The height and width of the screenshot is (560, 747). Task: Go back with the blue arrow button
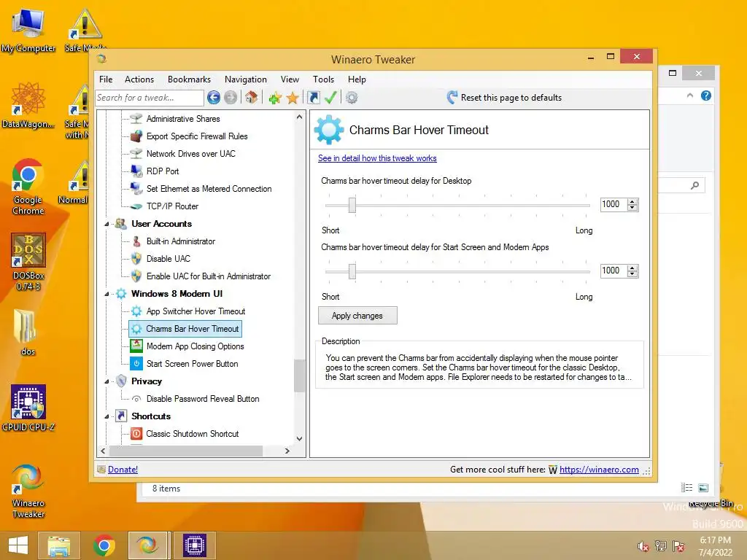tap(214, 98)
